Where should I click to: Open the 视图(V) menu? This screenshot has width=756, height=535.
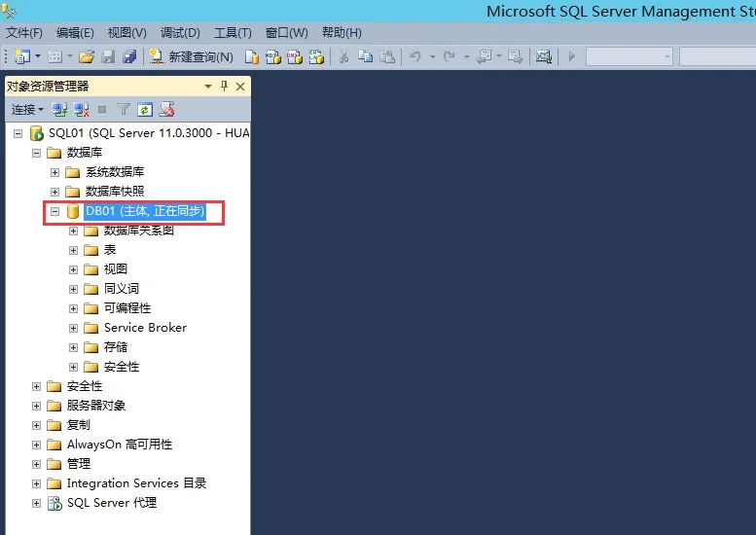tap(126, 33)
